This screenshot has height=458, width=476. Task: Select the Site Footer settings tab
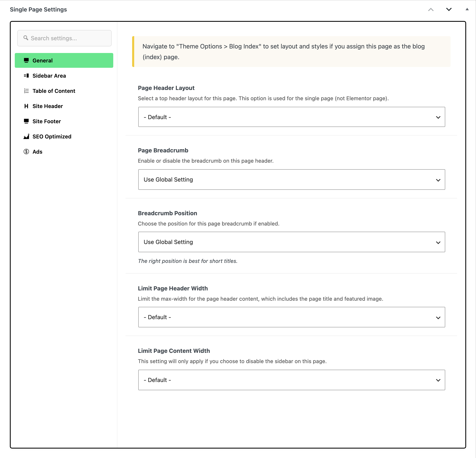[x=64, y=121]
